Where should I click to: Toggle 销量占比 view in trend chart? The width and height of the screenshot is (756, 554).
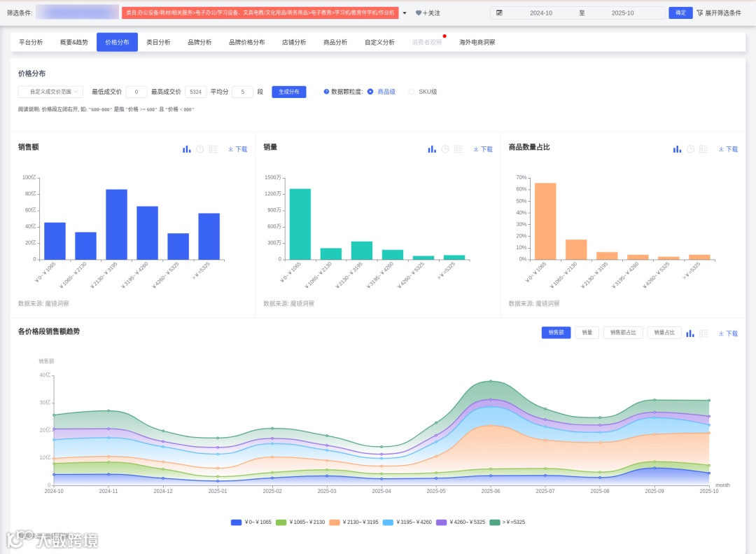(x=664, y=333)
